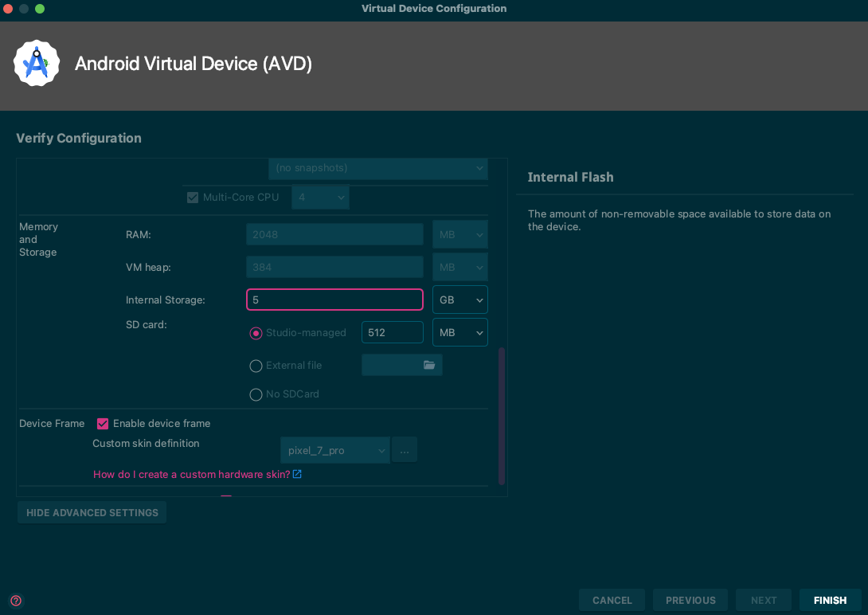The width and height of the screenshot is (868, 615).
Task: Open the (no snapshots) dropdown
Action: (x=378, y=168)
